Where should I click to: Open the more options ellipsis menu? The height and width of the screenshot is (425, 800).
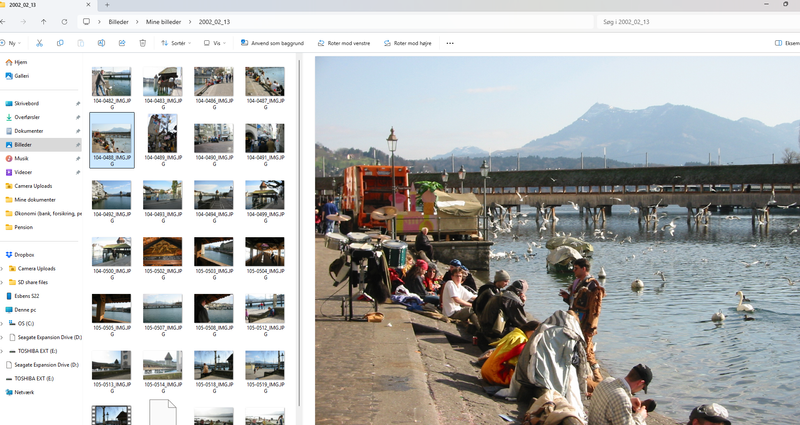pyautogui.click(x=450, y=43)
